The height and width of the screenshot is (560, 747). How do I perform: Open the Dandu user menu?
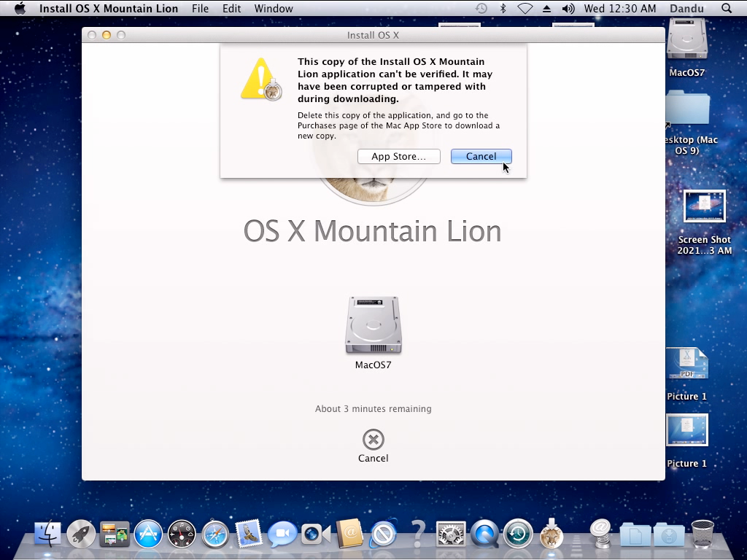tap(686, 9)
